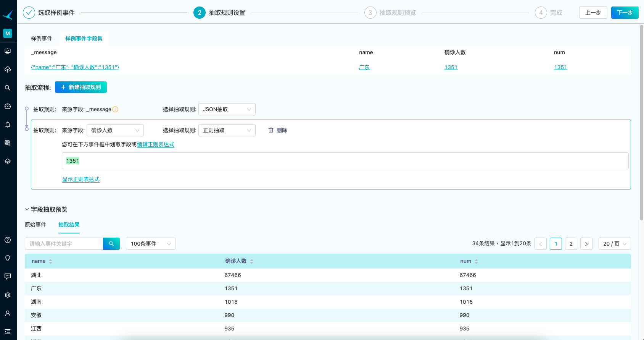This screenshot has height=340, width=644.
Task: Switch to the 抽取结果 tab
Action: (x=69, y=225)
